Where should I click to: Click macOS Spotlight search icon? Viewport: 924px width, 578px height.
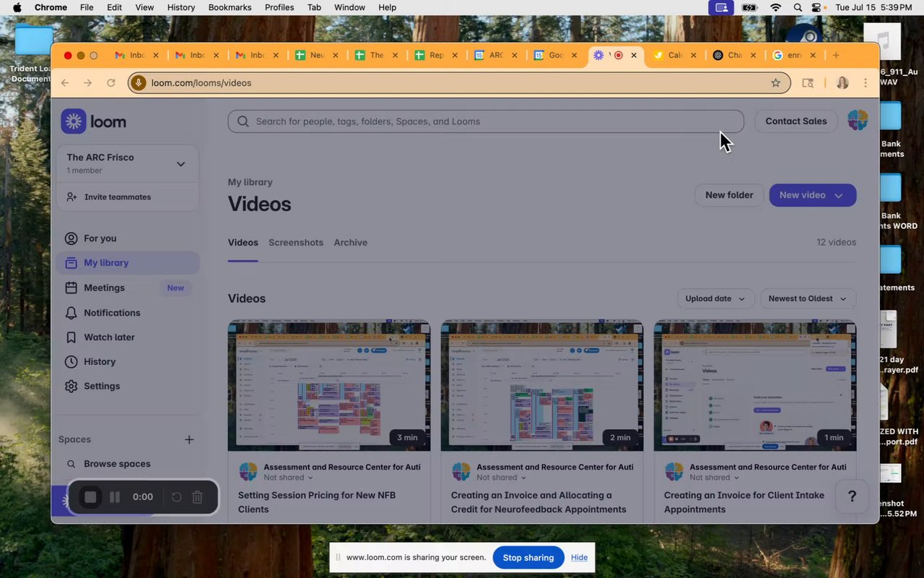[798, 7]
